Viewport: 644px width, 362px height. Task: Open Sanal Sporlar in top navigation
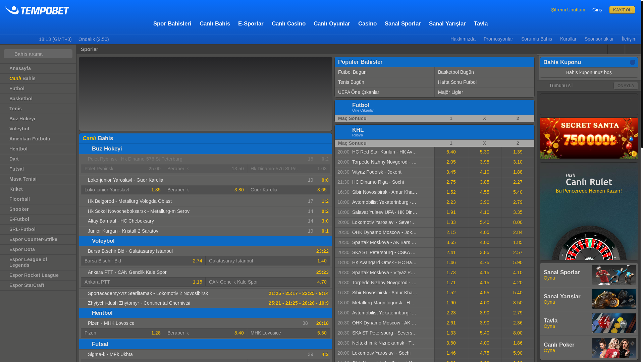(402, 24)
